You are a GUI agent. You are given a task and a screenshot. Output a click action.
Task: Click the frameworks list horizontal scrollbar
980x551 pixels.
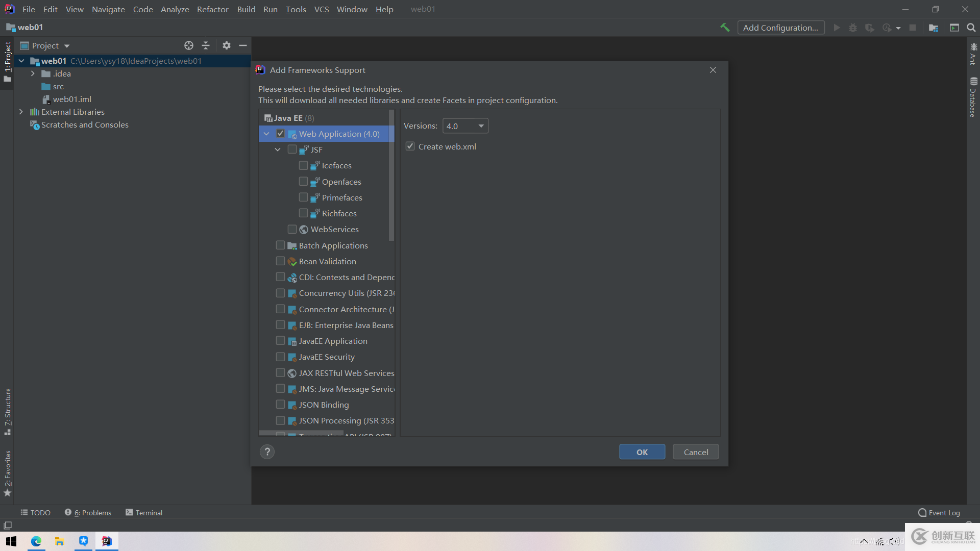click(301, 433)
